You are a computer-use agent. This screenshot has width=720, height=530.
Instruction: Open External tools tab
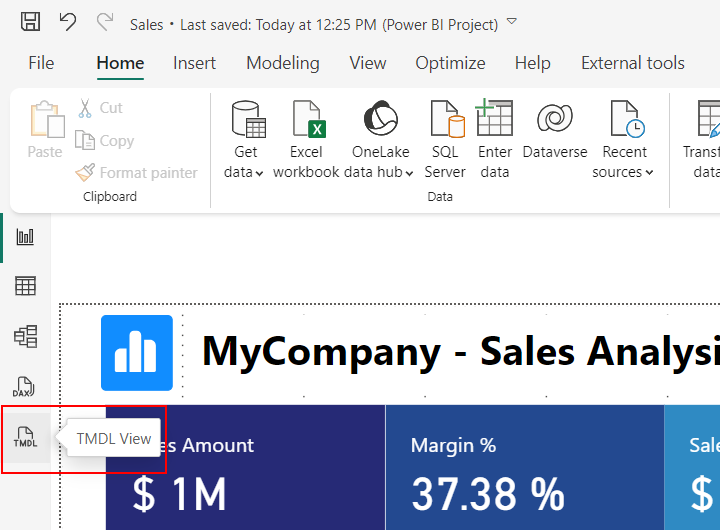pyautogui.click(x=632, y=63)
